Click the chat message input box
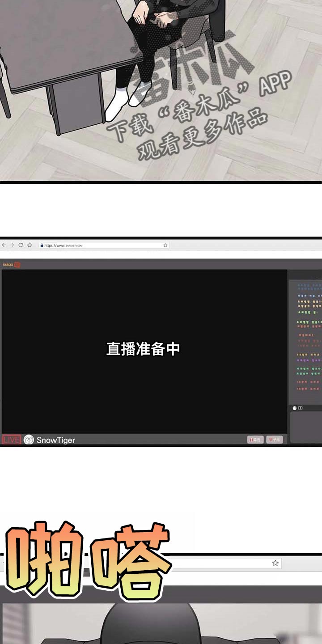 (x=306, y=426)
